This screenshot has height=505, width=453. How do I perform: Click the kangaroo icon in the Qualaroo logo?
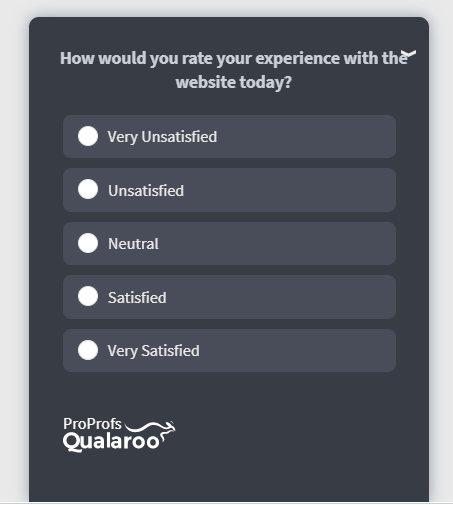coord(151,432)
